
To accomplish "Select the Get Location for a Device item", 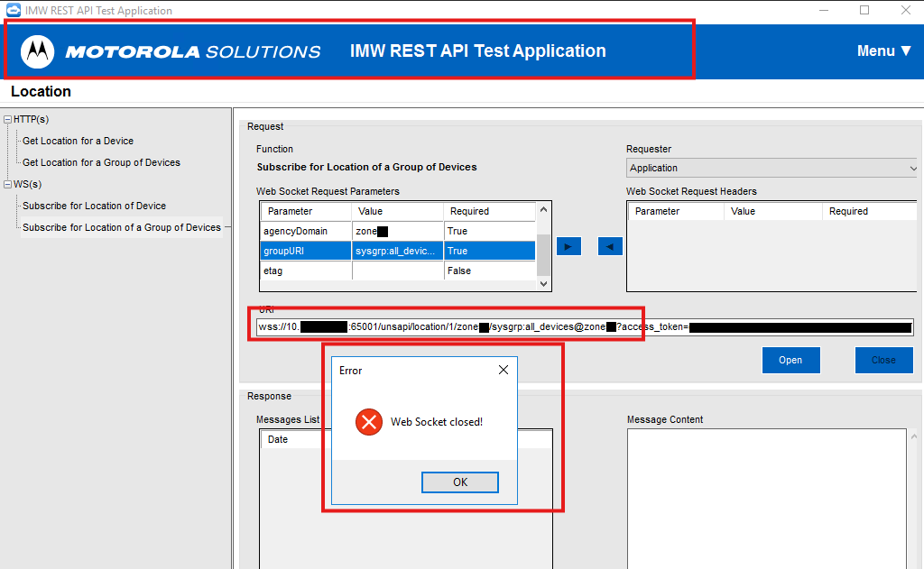I will pos(77,141).
